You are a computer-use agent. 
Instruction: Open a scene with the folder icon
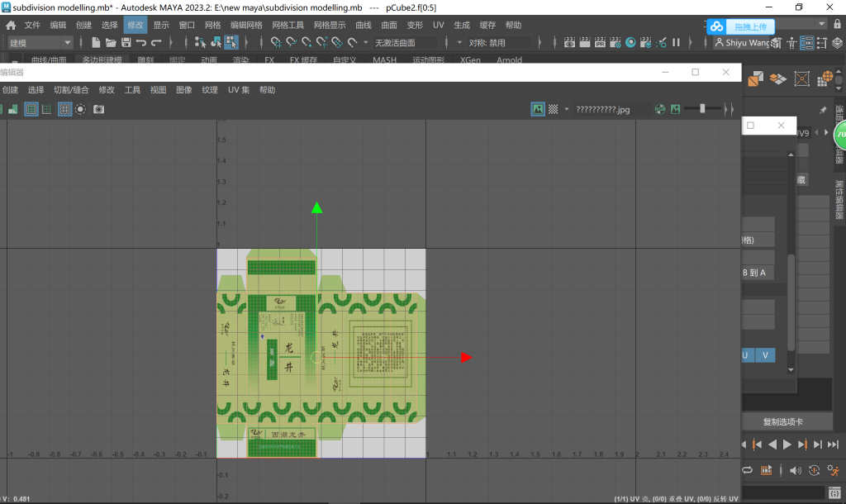click(x=111, y=43)
